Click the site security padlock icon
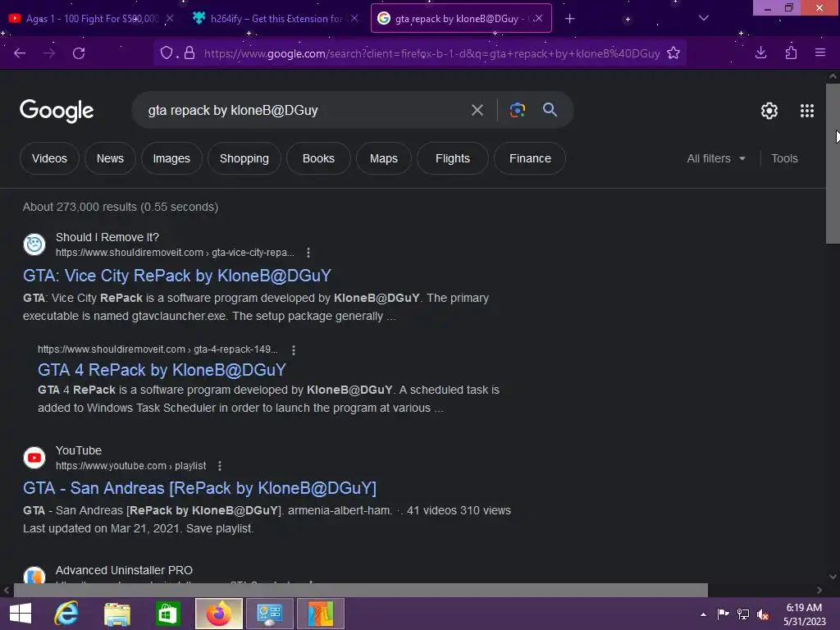 189,53
